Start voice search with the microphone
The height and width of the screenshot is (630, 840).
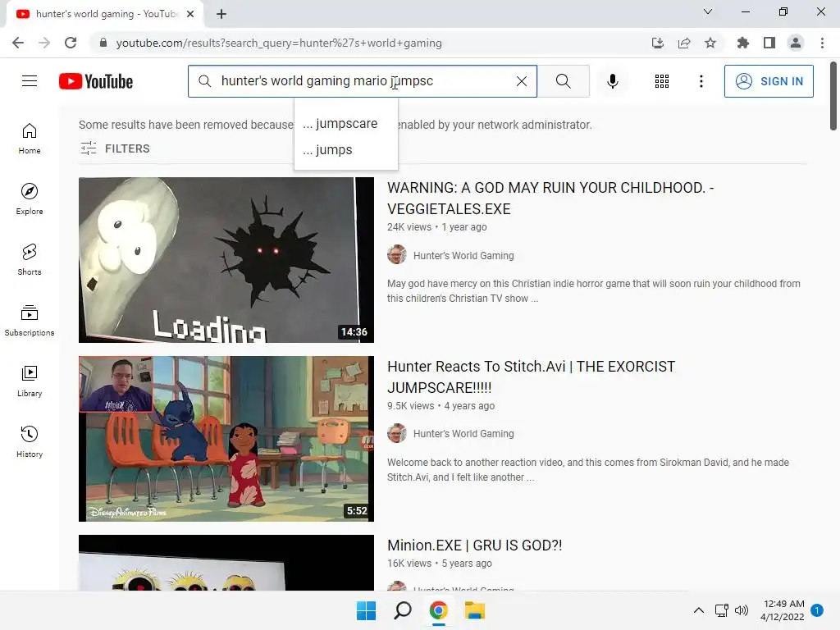tap(612, 81)
